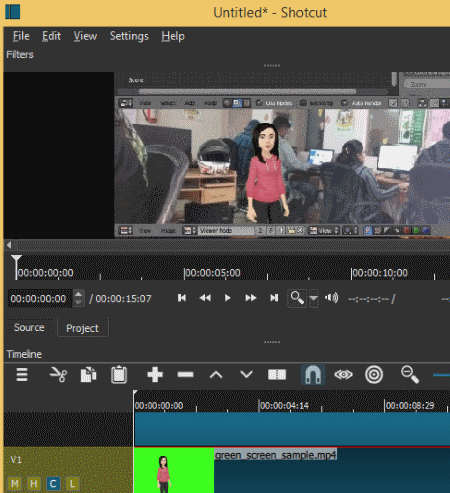Open the Help menu
Image resolution: width=450 pixels, height=493 pixels.
[x=173, y=36]
